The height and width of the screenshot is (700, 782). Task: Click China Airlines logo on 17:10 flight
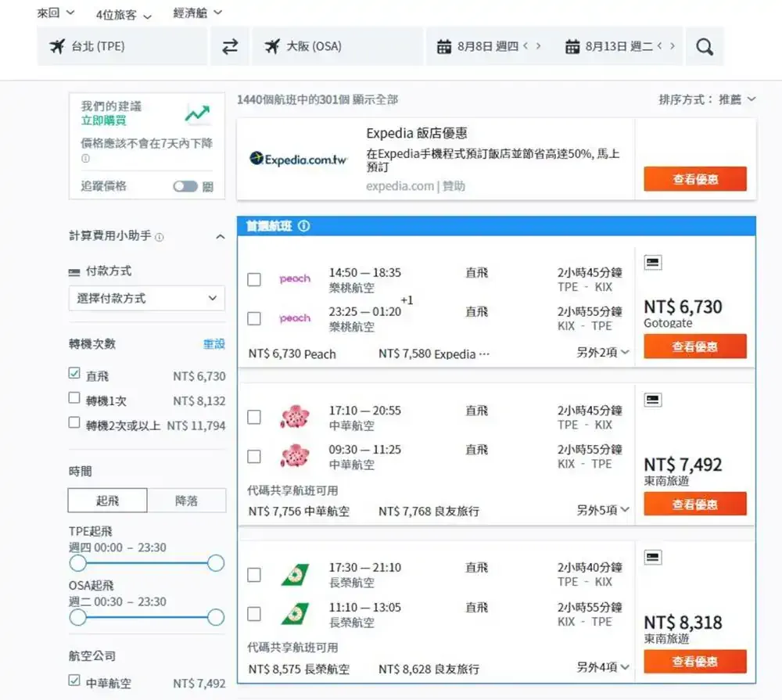pyautogui.click(x=295, y=417)
